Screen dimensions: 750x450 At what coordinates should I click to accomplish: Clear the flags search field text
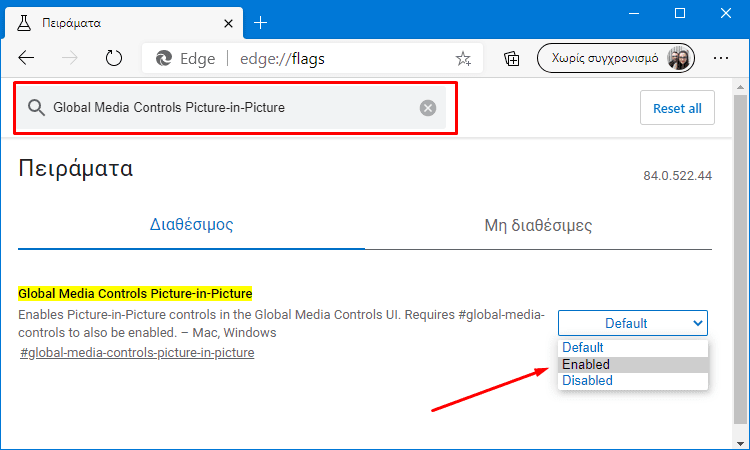(428, 108)
